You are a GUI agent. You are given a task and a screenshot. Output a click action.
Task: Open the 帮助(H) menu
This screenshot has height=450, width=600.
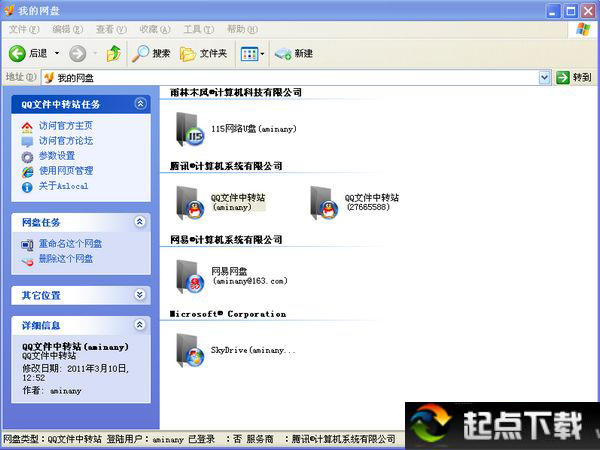[242, 29]
